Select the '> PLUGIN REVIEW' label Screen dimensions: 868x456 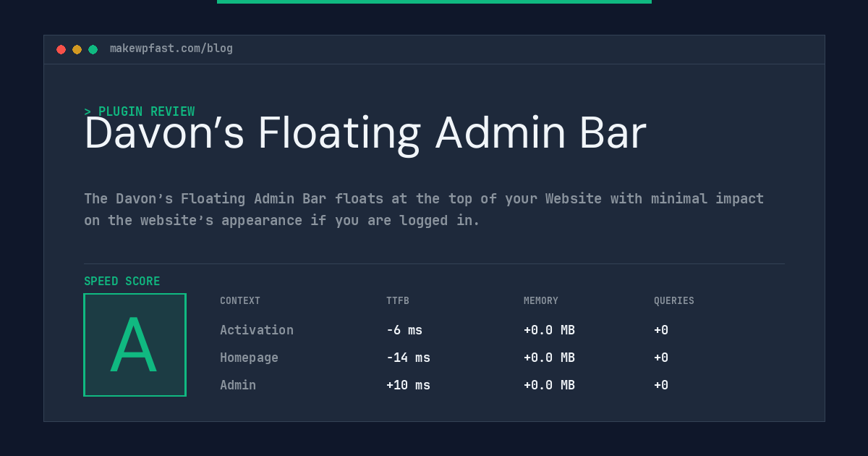click(x=140, y=111)
